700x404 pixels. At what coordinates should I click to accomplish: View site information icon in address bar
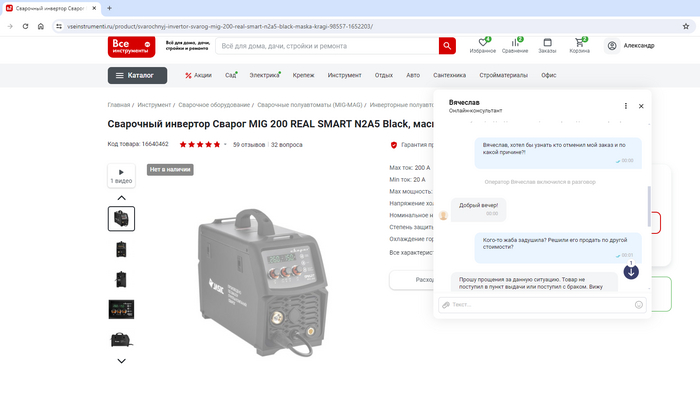click(x=59, y=26)
